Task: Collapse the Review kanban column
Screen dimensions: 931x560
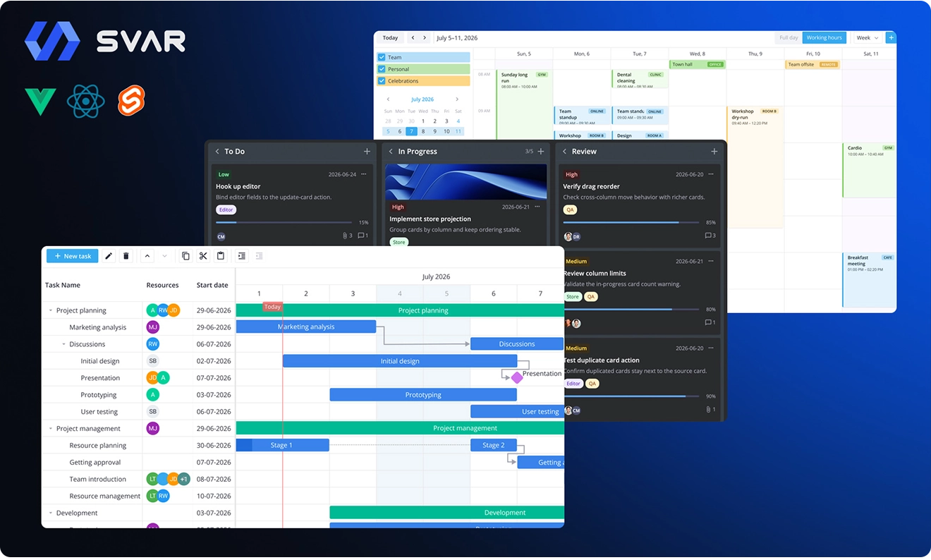Action: tap(564, 152)
